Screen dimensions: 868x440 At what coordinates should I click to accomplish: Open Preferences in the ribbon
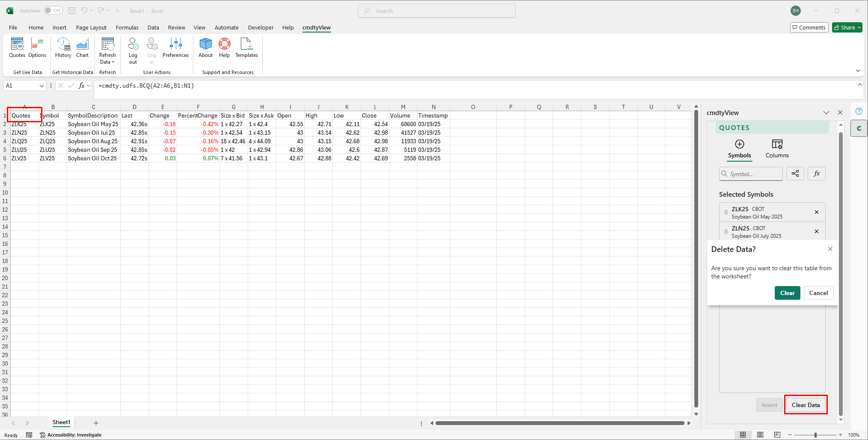coord(175,48)
